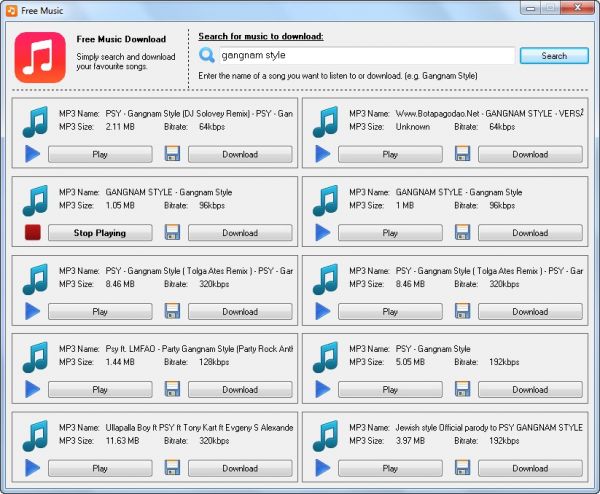Click the play triangle for Psy ft. LMFAO track
600x494 pixels.
[33, 389]
